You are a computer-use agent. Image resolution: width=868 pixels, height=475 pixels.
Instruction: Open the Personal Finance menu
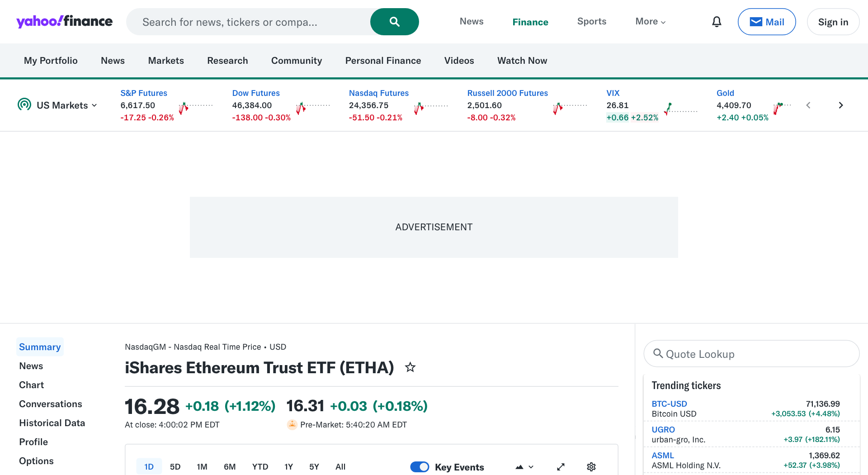coord(383,61)
